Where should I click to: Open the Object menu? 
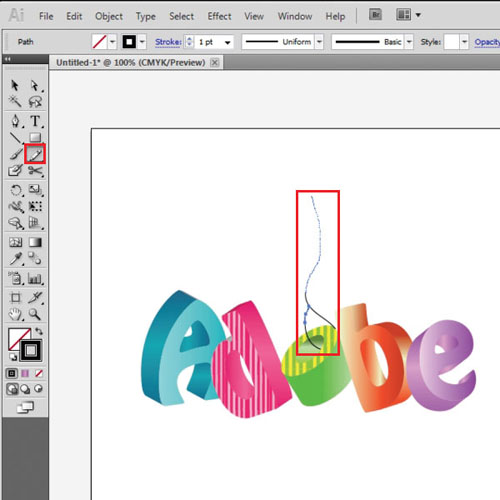tap(109, 16)
